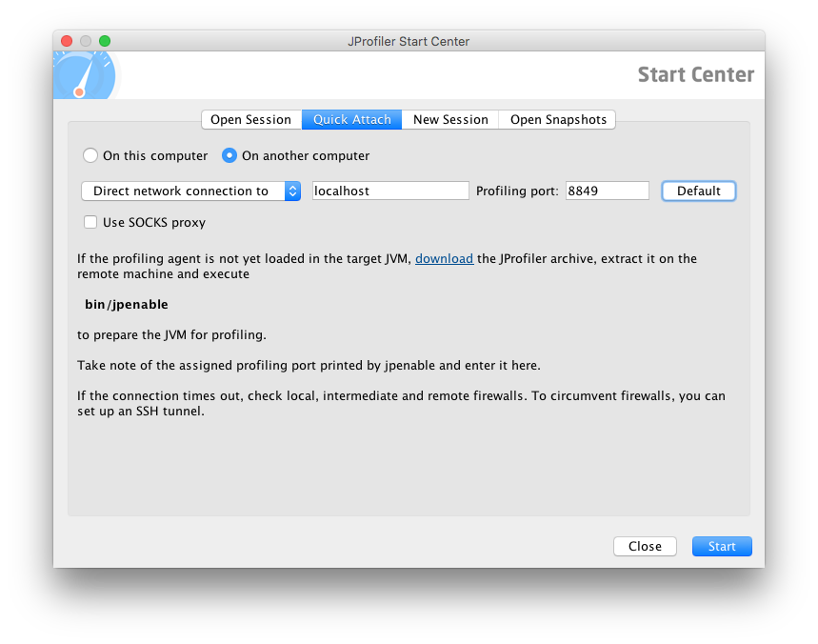Start profiling with the Start button
Image resolution: width=818 pixels, height=644 pixels.
[x=722, y=547]
